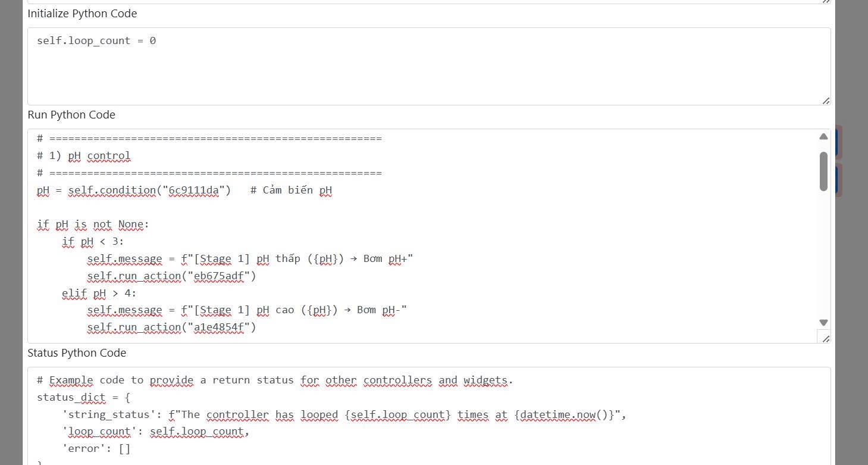Click the "if pH is not None:" line
The height and width of the screenshot is (465, 868).
click(x=93, y=225)
